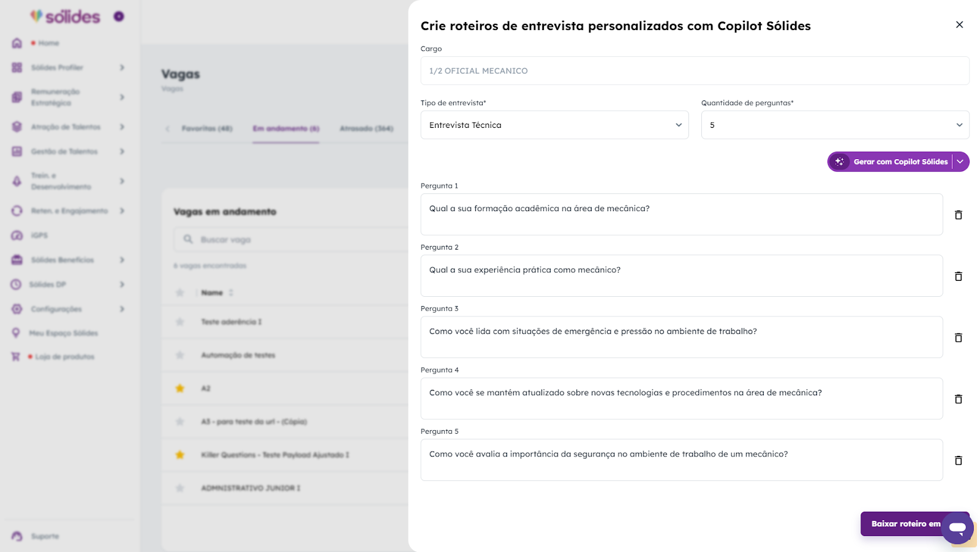Delete Pergunta 5 with its trash icon
The image size is (980, 552).
(959, 460)
